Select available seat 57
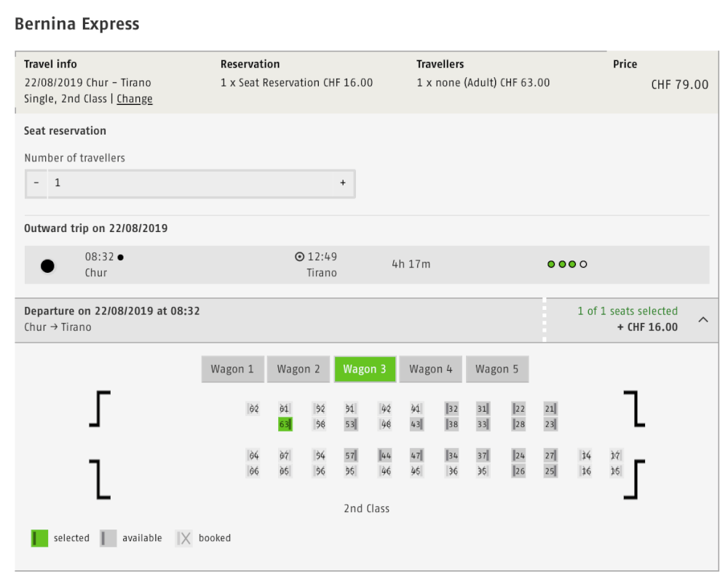 point(351,455)
